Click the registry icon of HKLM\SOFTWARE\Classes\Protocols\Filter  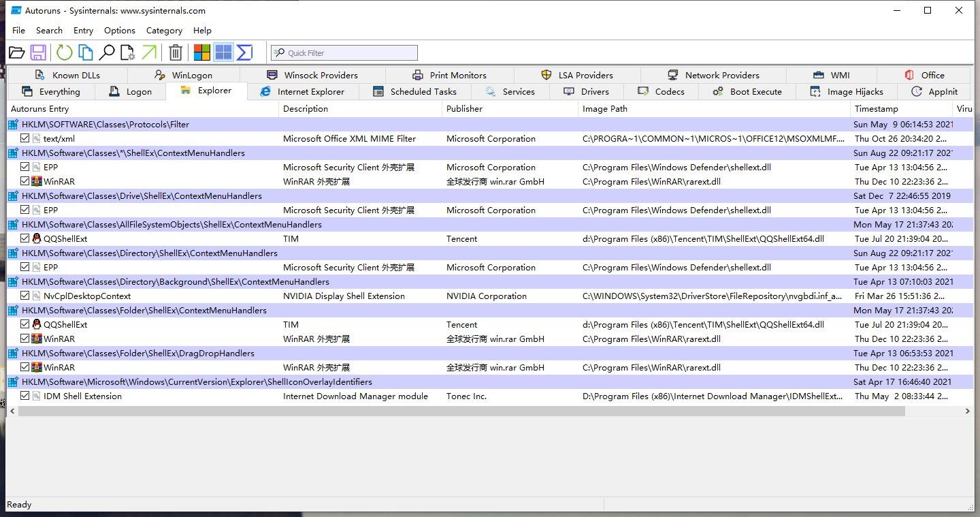(x=13, y=125)
